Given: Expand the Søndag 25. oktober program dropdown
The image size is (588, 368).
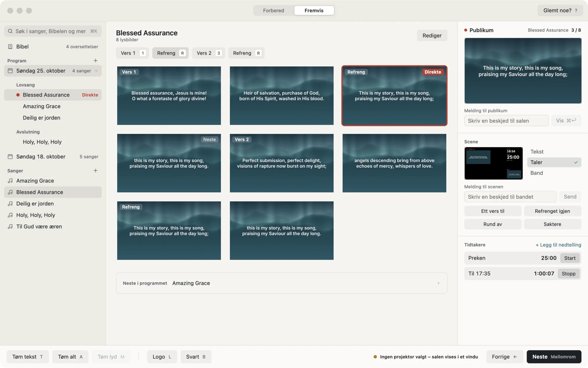Looking at the screenshot, I should pos(96,71).
